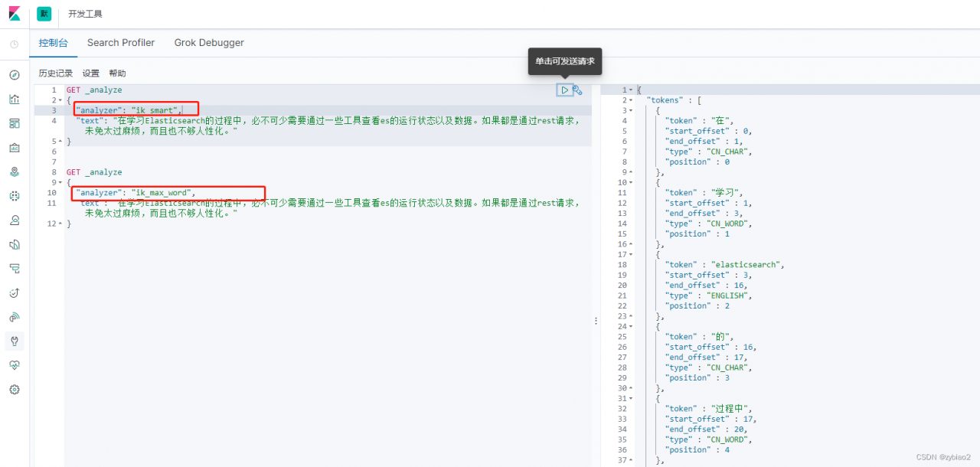Click "token" : "在" in output

pyautogui.click(x=701, y=121)
